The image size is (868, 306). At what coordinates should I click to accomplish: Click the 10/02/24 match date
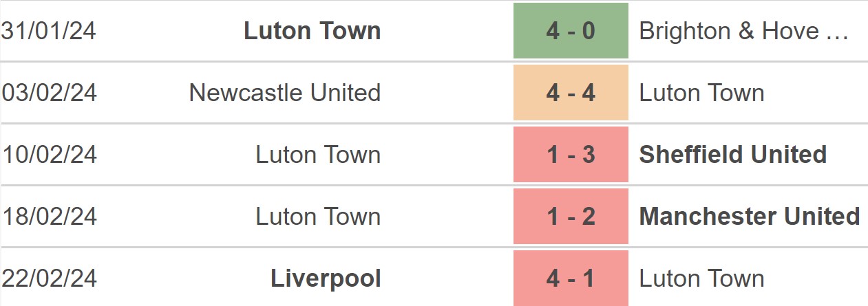point(48,155)
